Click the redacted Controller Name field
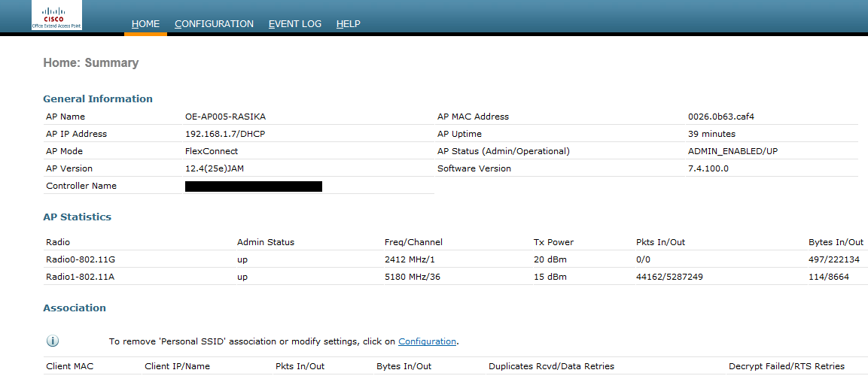868x382 pixels. [x=253, y=186]
